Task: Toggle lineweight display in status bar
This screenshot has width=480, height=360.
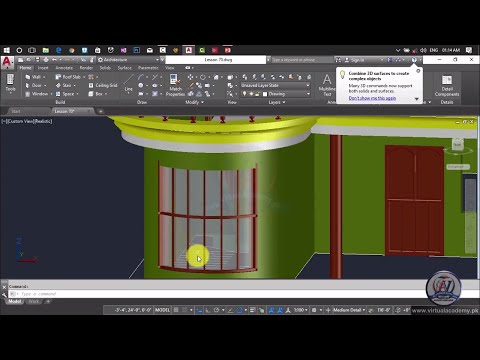Action: tap(252, 310)
